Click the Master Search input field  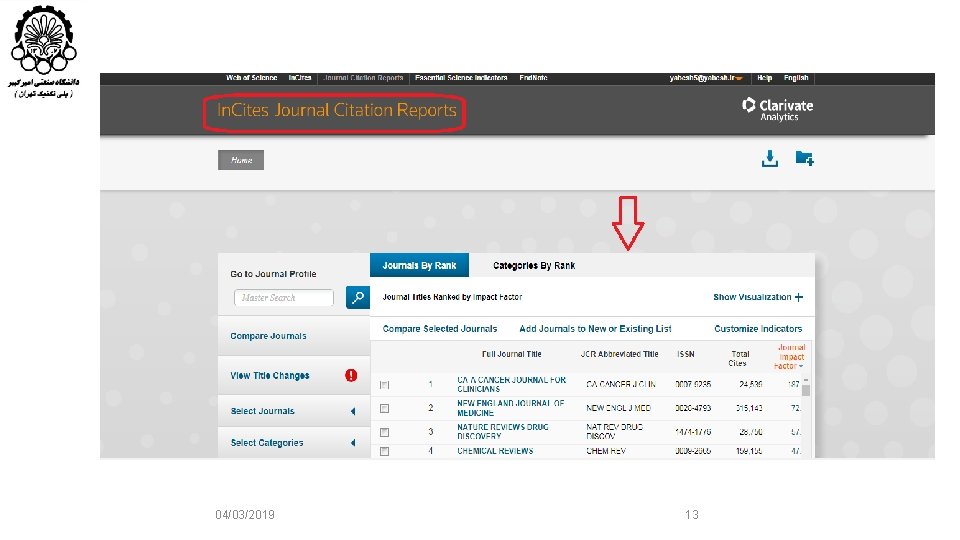283,298
